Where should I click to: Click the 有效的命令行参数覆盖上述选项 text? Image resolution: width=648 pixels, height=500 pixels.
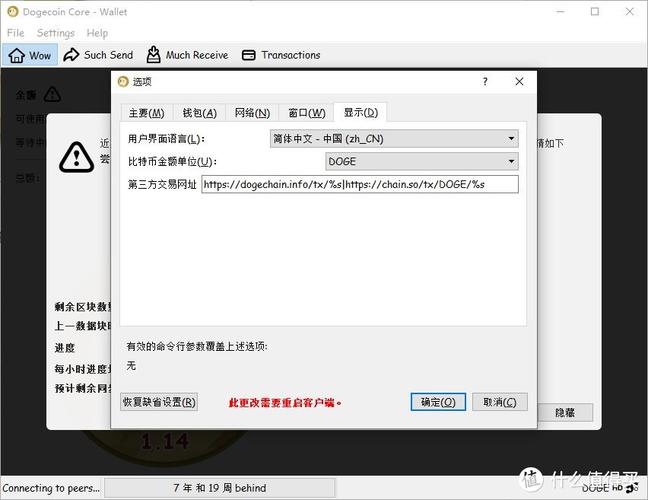tap(197, 346)
